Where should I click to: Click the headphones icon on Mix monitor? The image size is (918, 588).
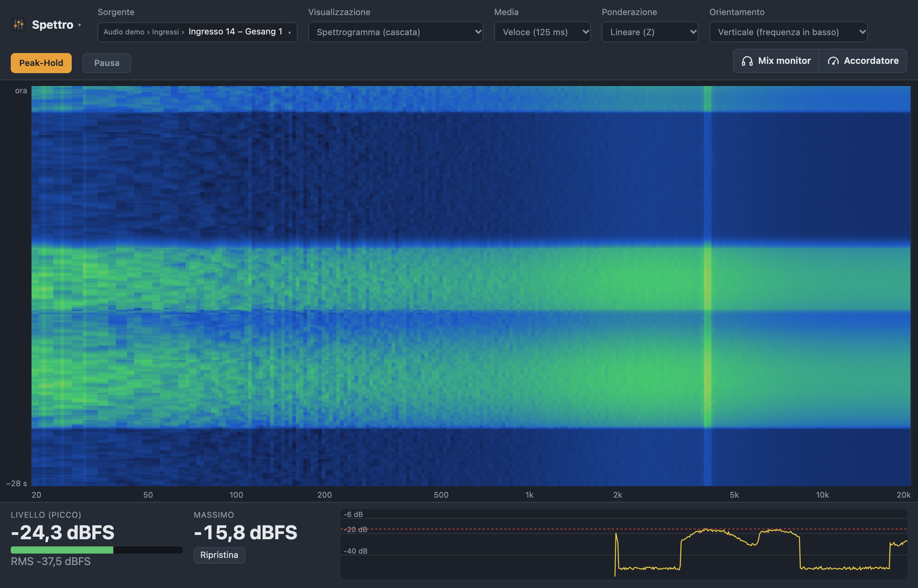(x=747, y=61)
